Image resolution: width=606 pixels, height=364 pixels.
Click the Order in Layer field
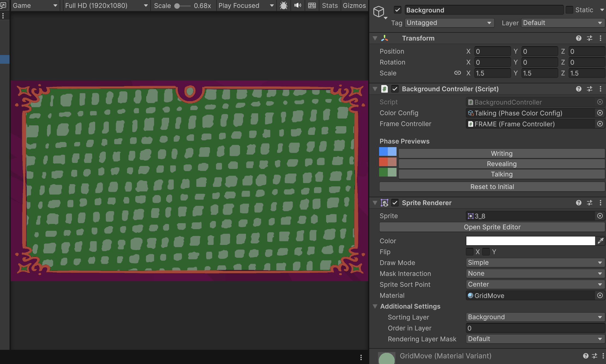[535, 328]
